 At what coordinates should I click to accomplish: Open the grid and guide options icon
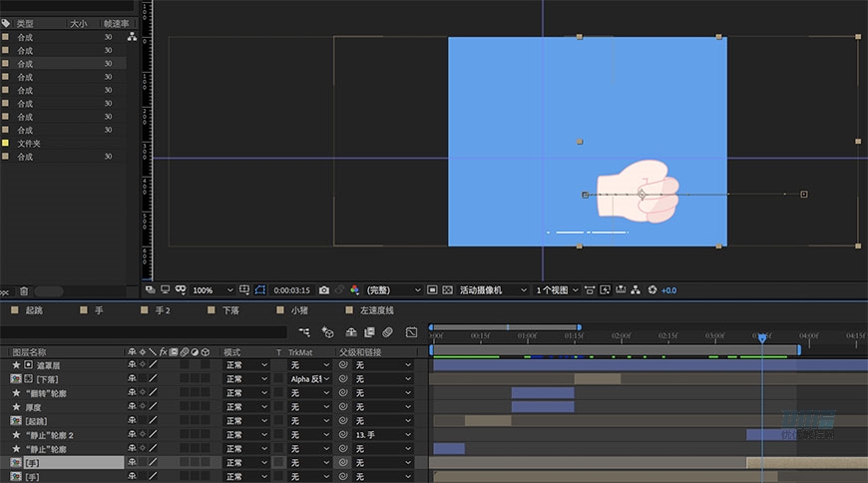coord(244,289)
